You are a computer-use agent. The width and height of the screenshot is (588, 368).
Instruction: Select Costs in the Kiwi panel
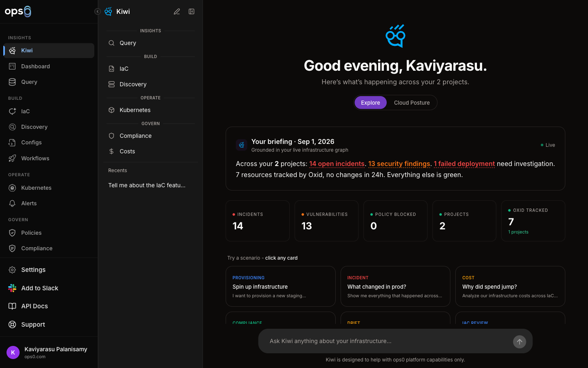click(150, 151)
